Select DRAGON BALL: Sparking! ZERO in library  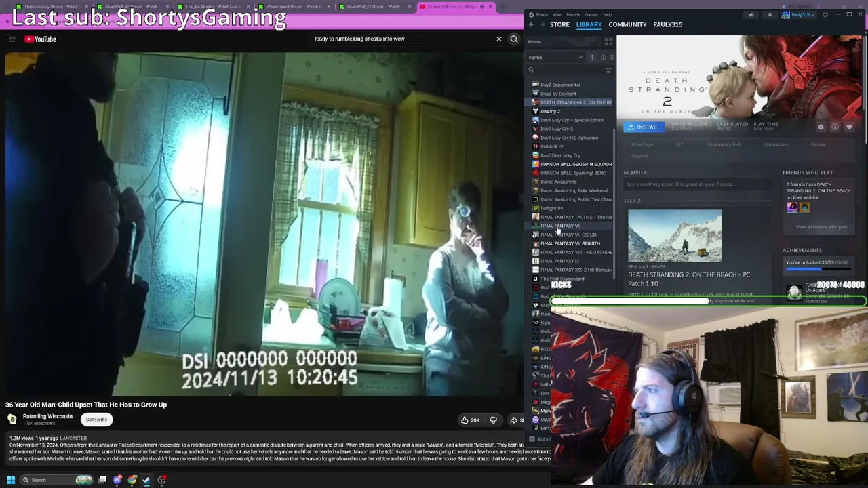tap(573, 173)
